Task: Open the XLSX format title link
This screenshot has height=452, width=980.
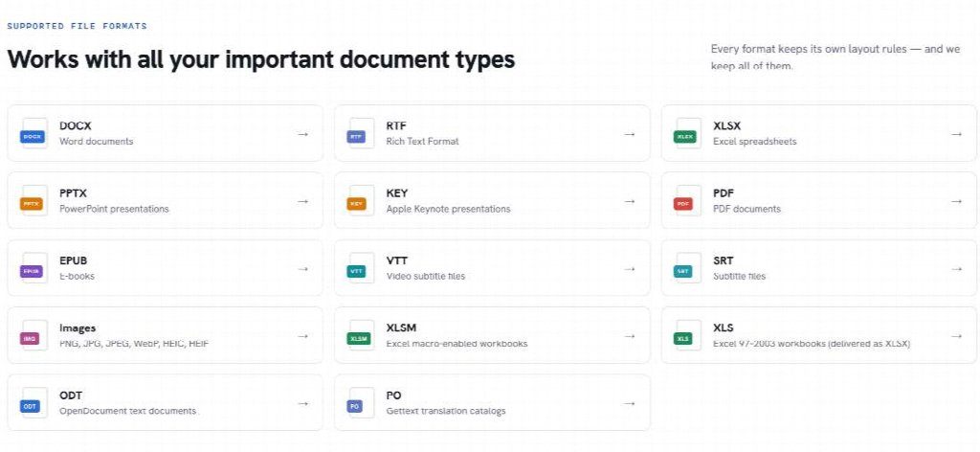Action: pos(727,125)
